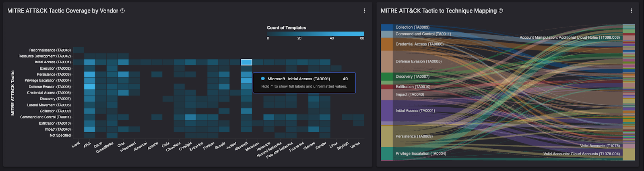Click the Count of Templates color gradient bar

(x=316, y=34)
